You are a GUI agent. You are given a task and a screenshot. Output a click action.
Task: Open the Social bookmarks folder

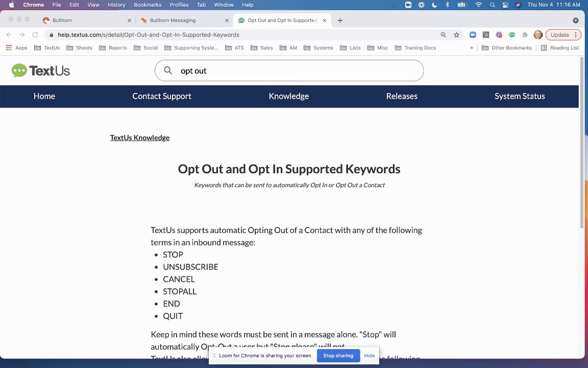145,48
